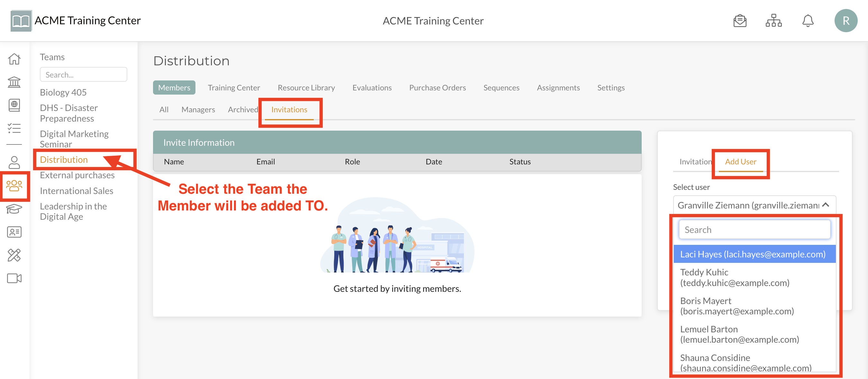Open the messages envelope icon in the header
The image size is (868, 379).
coord(740,21)
